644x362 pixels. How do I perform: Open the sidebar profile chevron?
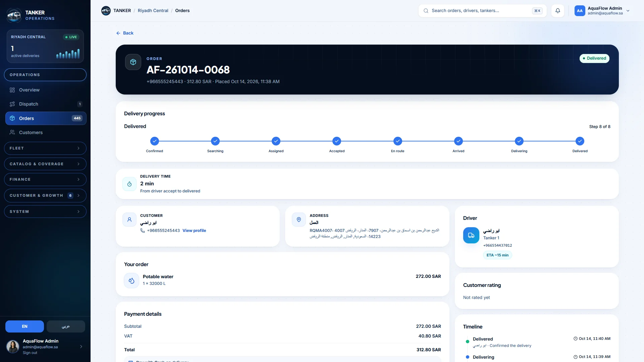(81, 347)
